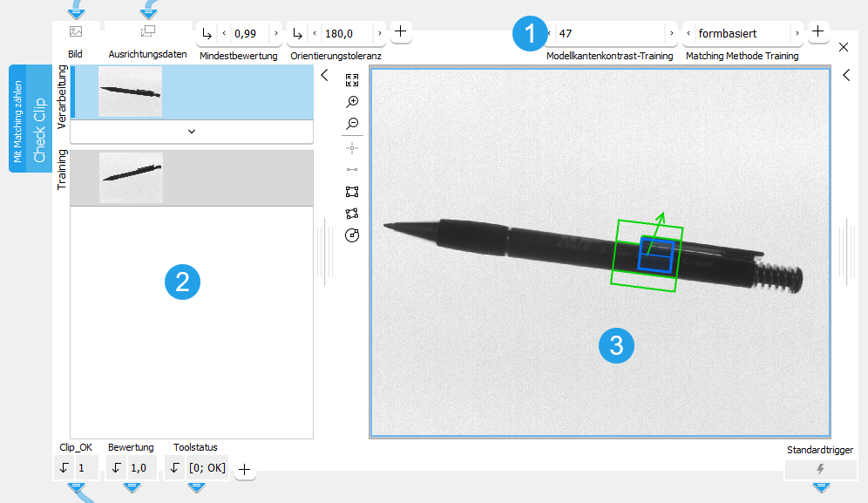The width and height of the screenshot is (868, 503).
Task: Select the Training pen thumbnail
Action: [x=131, y=178]
